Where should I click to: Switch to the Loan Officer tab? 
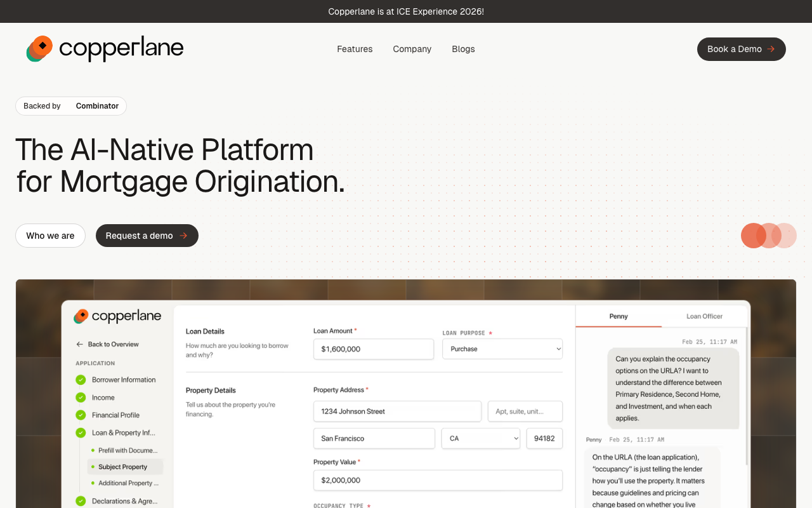(704, 316)
